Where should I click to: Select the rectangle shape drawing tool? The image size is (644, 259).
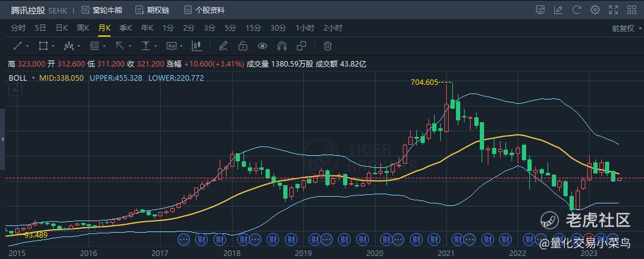[x=43, y=46]
